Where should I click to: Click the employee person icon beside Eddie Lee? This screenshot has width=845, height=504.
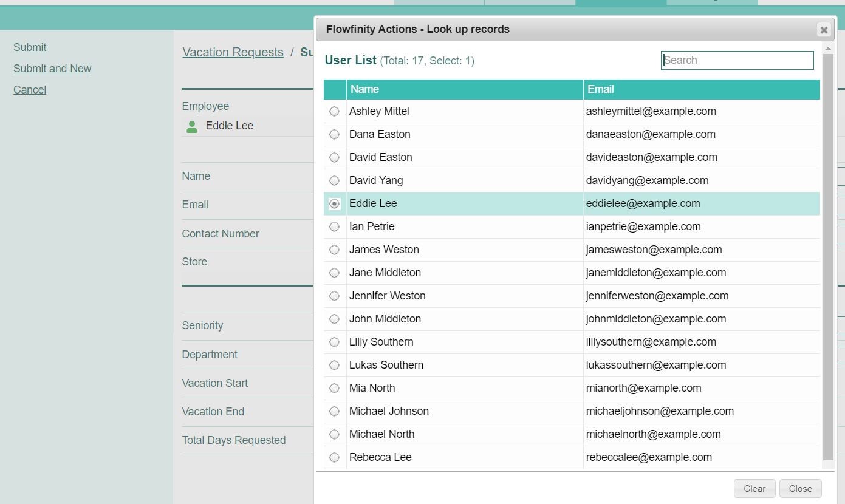[192, 126]
